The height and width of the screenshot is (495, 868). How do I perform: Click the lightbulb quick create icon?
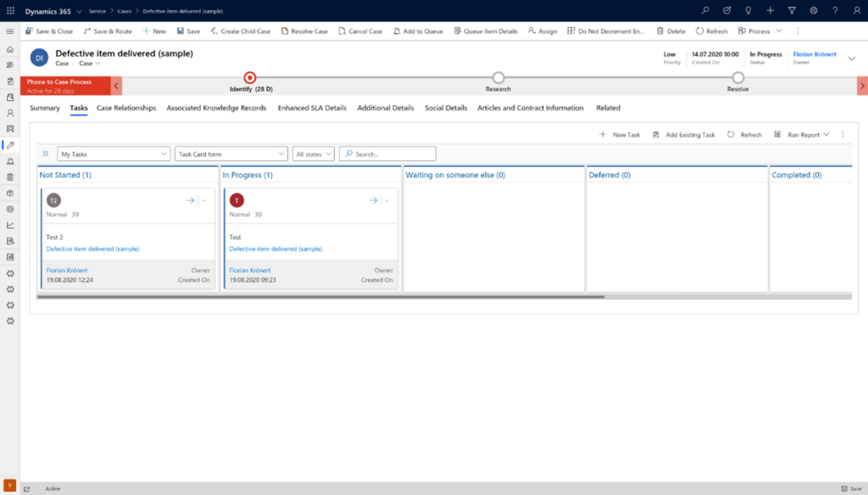click(748, 10)
